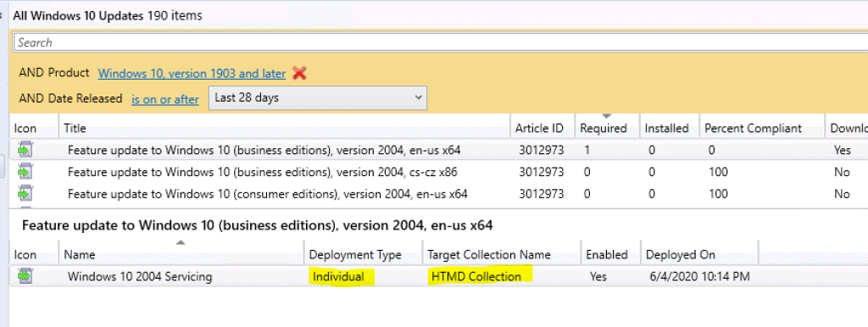
Task: Click the Windows 10 2004 Servicing deployment icon
Action: pos(25,275)
